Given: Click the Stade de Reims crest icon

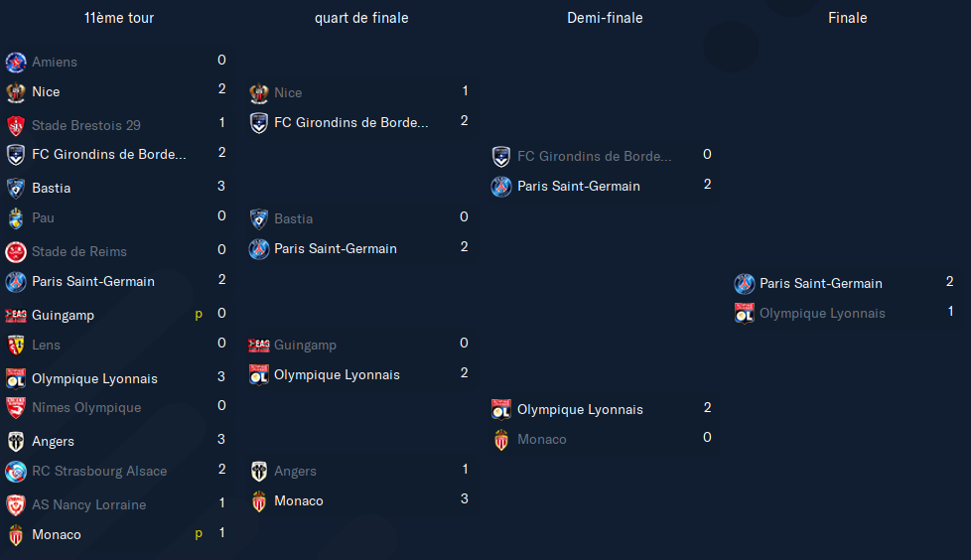Looking at the screenshot, I should click(16, 251).
